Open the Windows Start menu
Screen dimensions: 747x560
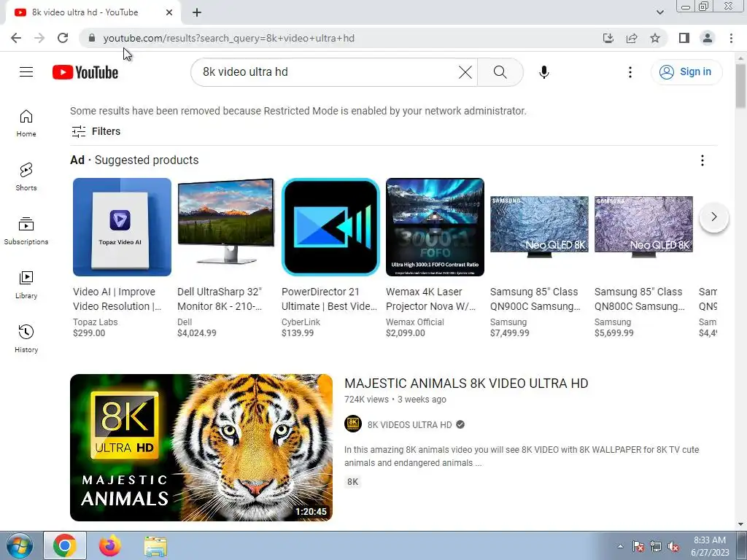tap(19, 546)
